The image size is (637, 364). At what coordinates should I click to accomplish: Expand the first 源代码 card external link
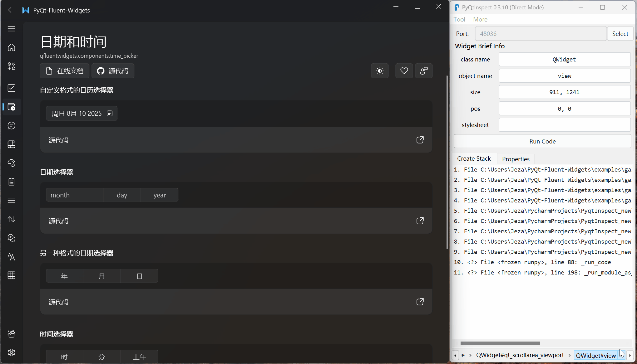[x=420, y=140]
